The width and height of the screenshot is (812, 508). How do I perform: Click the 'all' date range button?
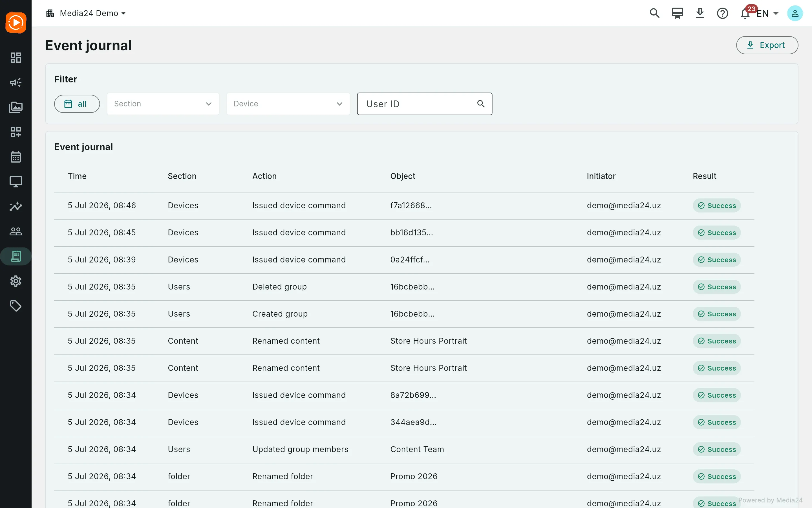(77, 104)
